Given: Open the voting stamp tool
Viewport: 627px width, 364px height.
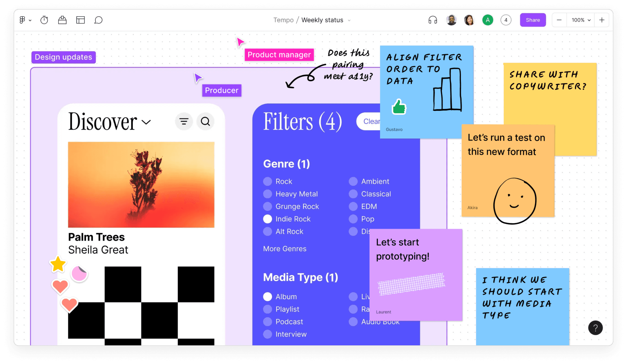Looking at the screenshot, I should click(x=62, y=20).
